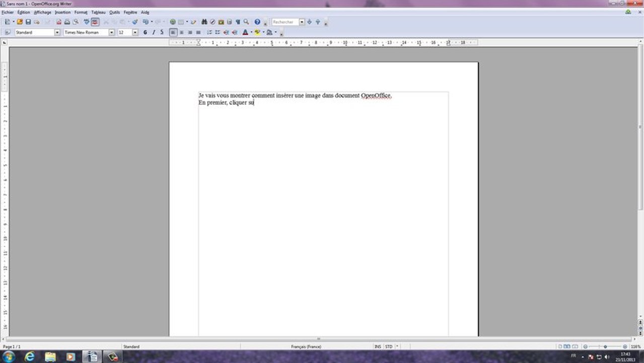Image resolution: width=644 pixels, height=363 pixels.
Task: Open the Gallery icon
Action: click(221, 22)
